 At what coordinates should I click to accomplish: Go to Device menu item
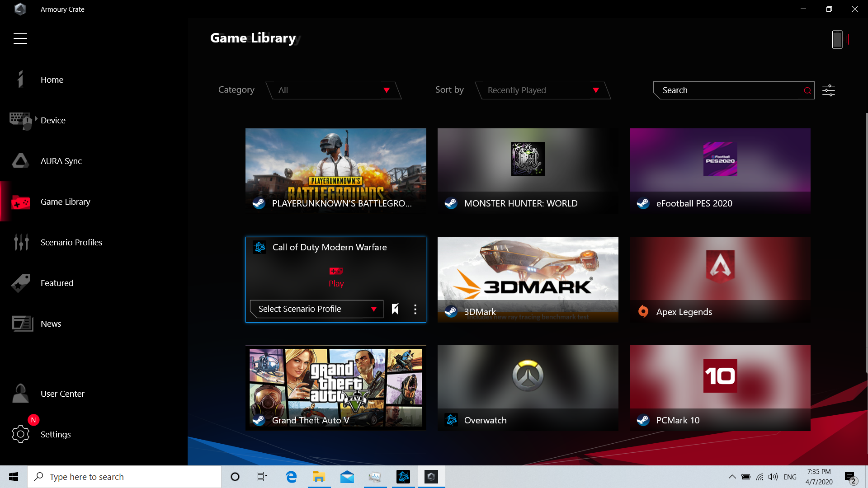(x=53, y=121)
